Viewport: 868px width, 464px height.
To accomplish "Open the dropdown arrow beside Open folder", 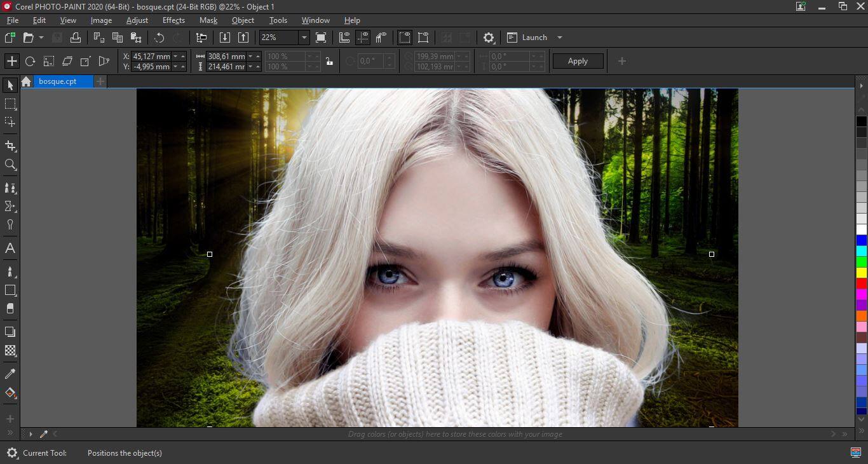I will pos(41,38).
